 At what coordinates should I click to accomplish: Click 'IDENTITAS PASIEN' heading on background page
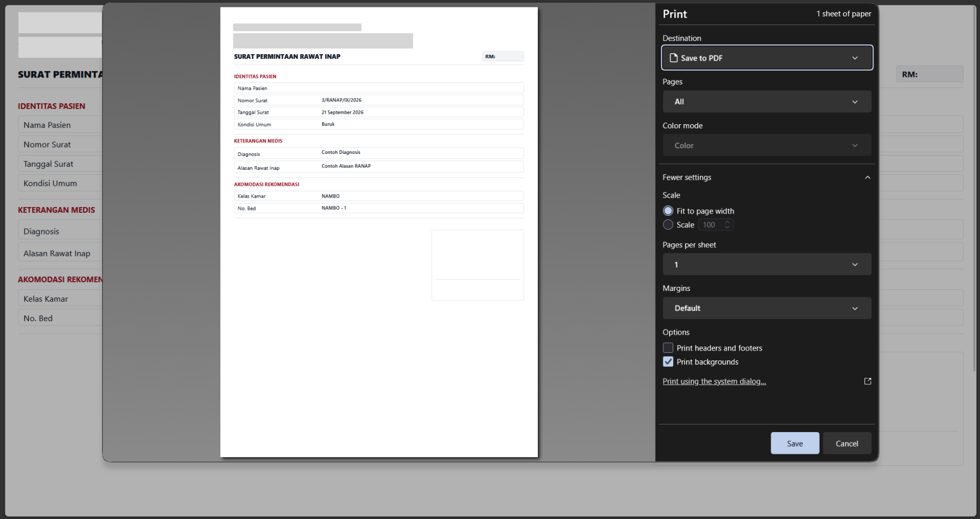[x=51, y=106]
